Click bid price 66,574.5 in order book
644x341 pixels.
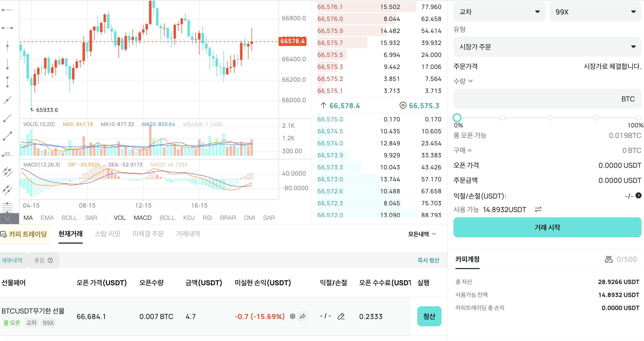(330, 131)
